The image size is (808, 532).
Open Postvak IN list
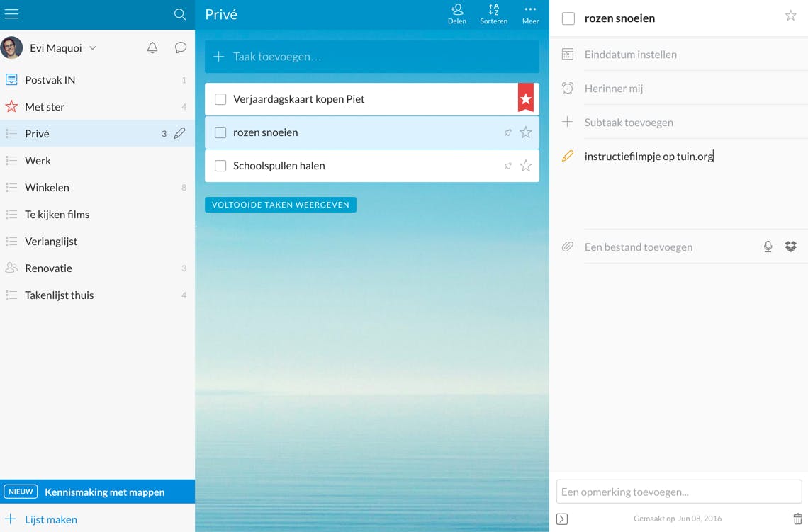point(97,80)
